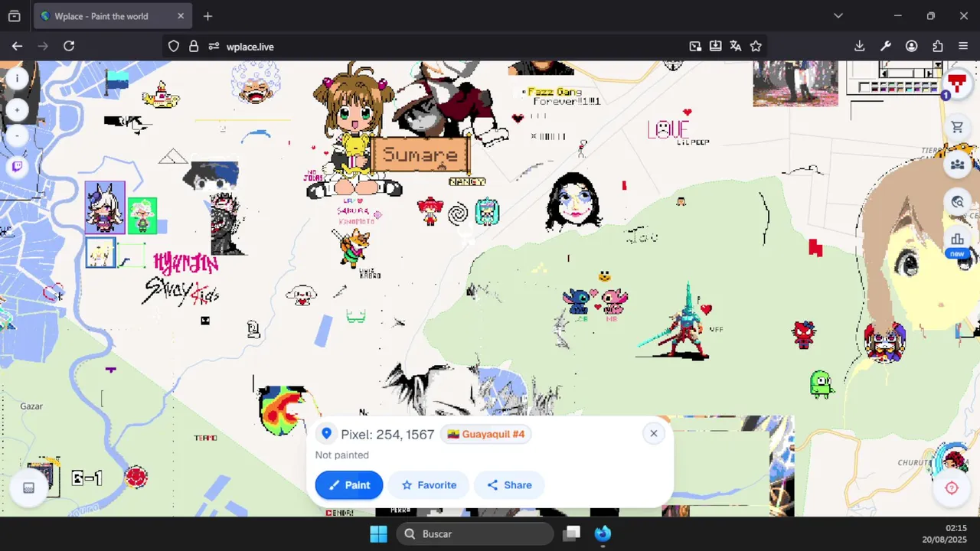980x551 pixels.
Task: Open the browser downloads panel
Action: (x=860, y=47)
